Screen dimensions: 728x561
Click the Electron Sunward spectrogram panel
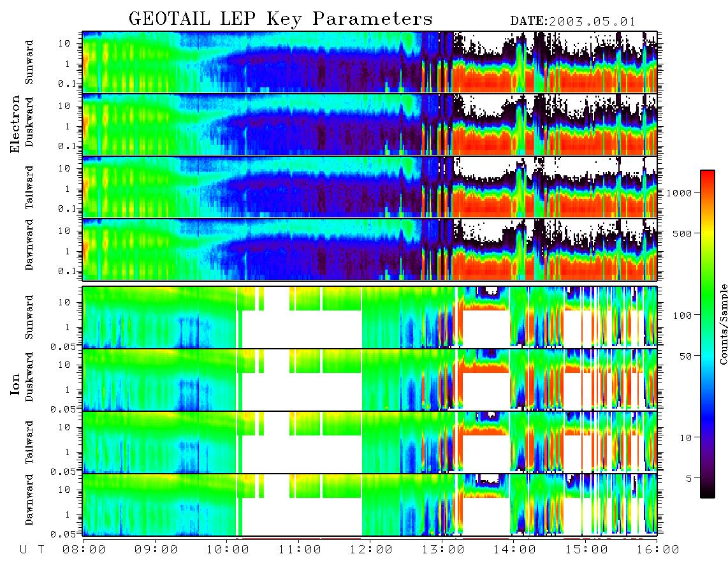click(x=370, y=62)
